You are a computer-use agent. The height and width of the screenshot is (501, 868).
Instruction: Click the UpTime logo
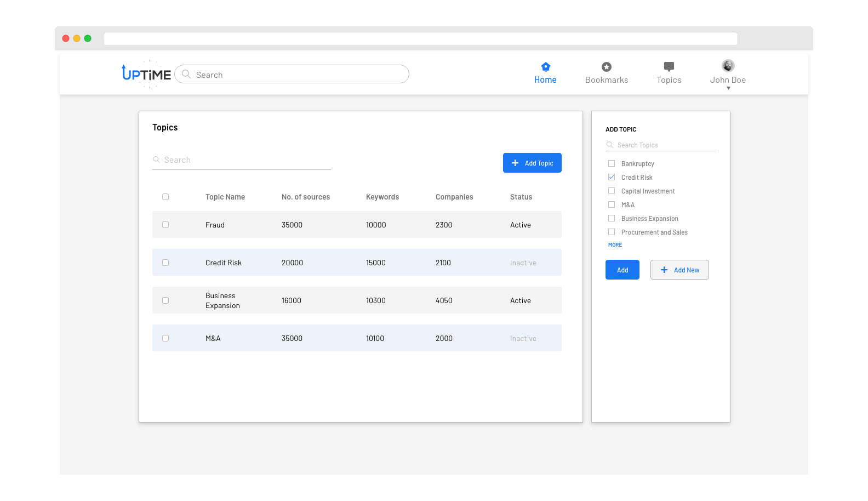[146, 74]
